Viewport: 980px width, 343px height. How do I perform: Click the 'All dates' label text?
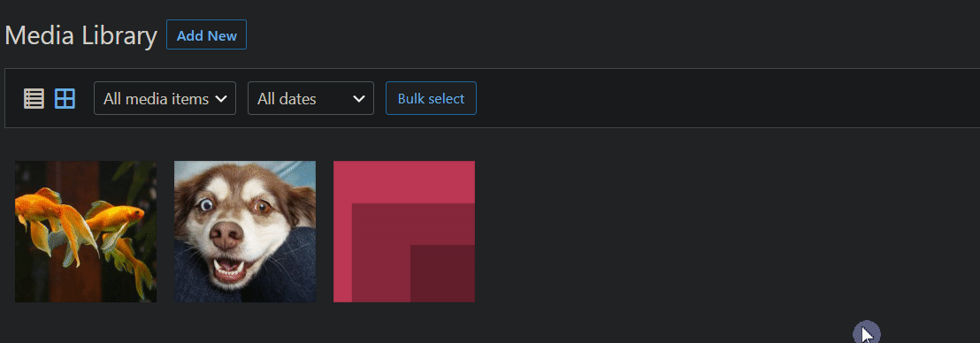coord(287,99)
